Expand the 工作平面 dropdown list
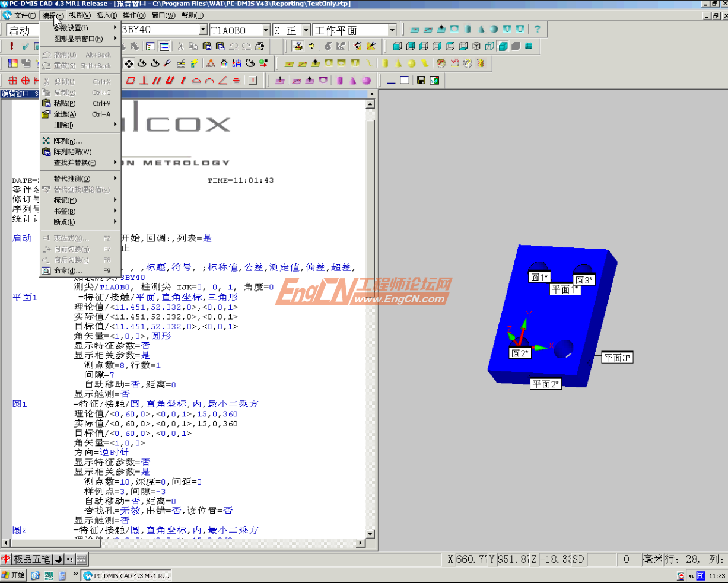The width and height of the screenshot is (728, 583). coord(392,30)
